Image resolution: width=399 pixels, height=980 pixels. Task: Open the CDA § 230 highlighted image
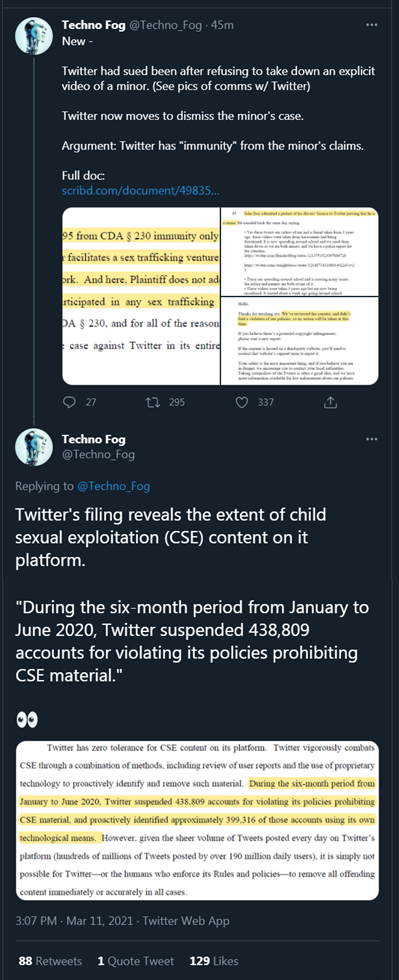click(x=141, y=296)
